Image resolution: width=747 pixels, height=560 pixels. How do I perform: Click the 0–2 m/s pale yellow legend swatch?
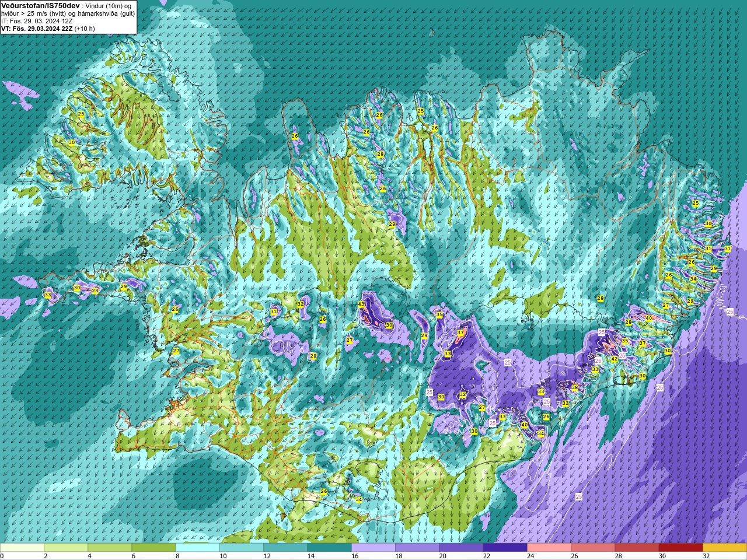[22, 548]
